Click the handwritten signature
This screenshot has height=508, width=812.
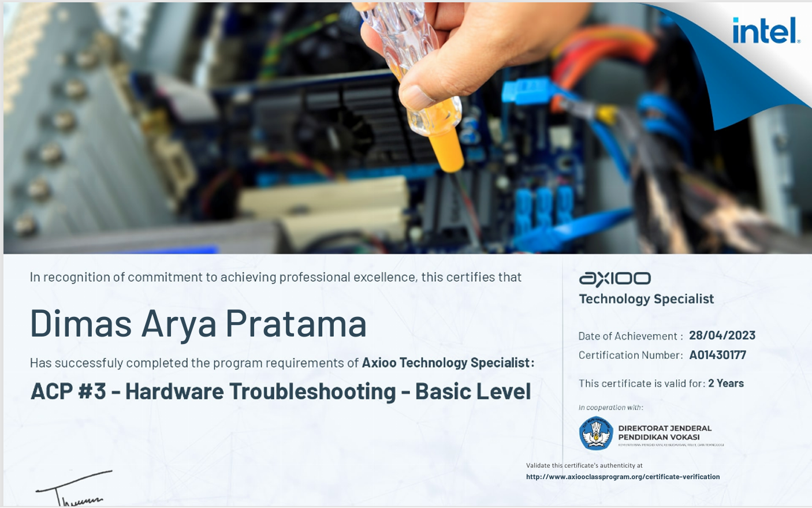74,488
